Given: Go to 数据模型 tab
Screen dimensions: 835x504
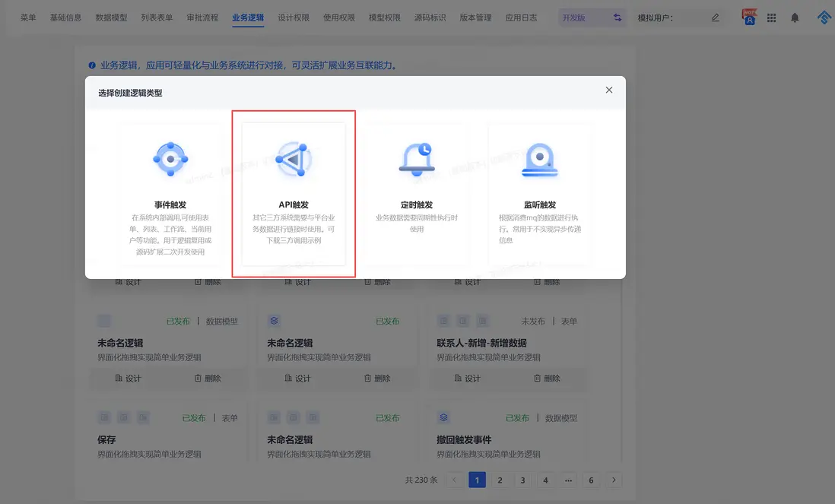Looking at the screenshot, I should 111,17.
